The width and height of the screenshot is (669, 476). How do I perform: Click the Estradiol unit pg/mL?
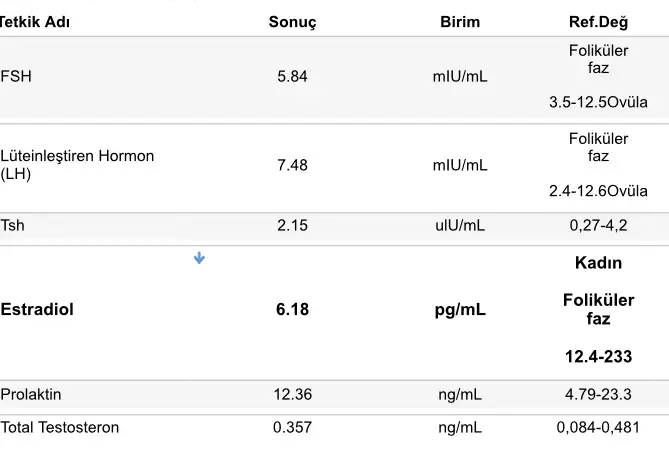460,309
